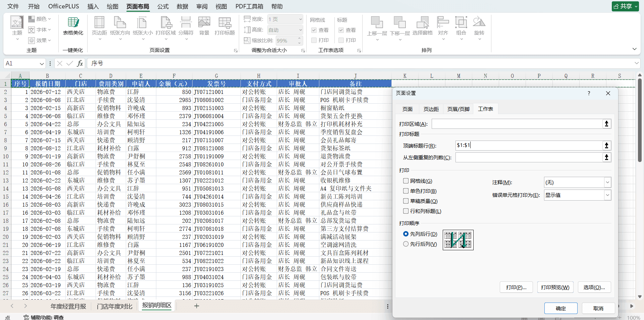Click the 旋转 rotate icon
Image resolution: width=644 pixels, height=320 pixels.
(479, 22)
